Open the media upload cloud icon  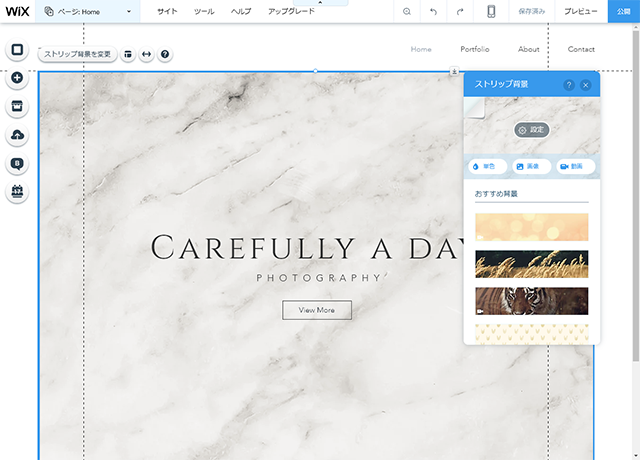point(17,135)
